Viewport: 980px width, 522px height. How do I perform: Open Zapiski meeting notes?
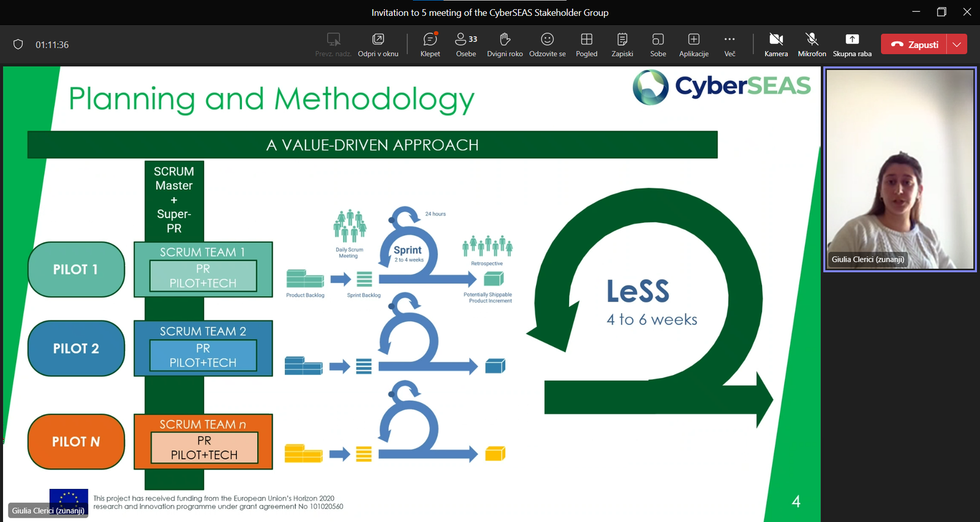(x=622, y=45)
